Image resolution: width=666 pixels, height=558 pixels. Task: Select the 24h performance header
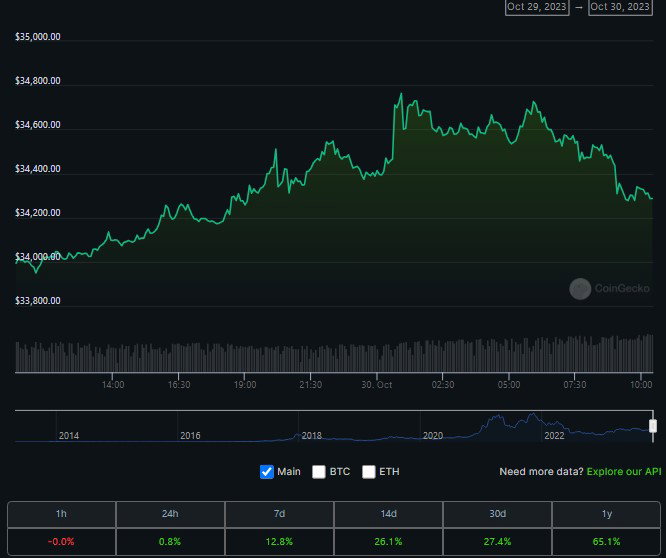coord(170,514)
